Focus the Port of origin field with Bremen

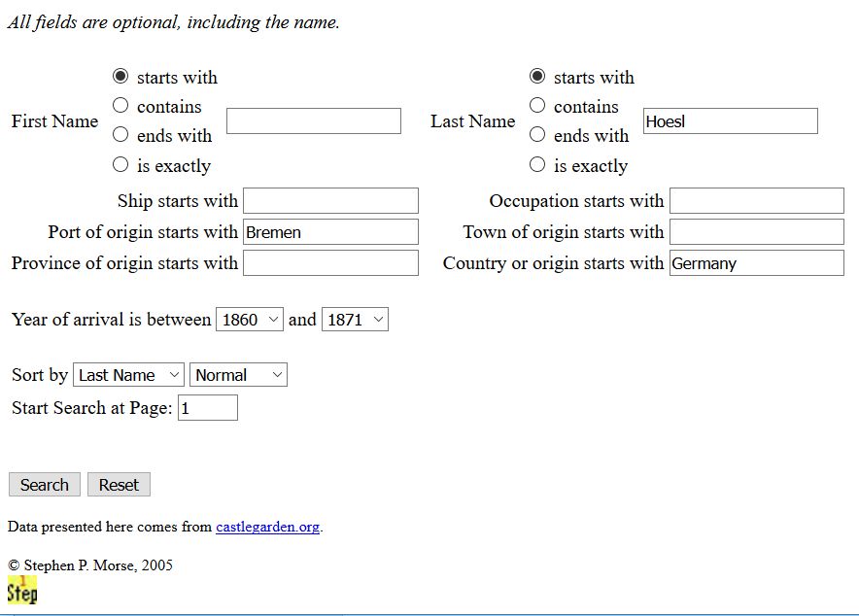click(x=331, y=232)
